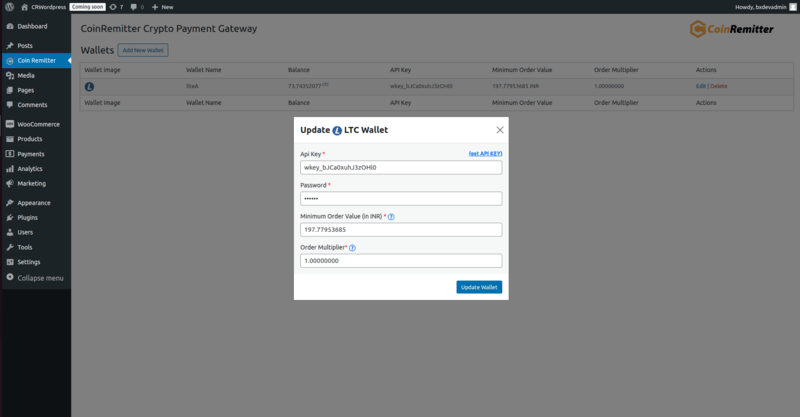Open the WooCommerce menu
Viewport: 800px width, 417px height.
[x=38, y=124]
